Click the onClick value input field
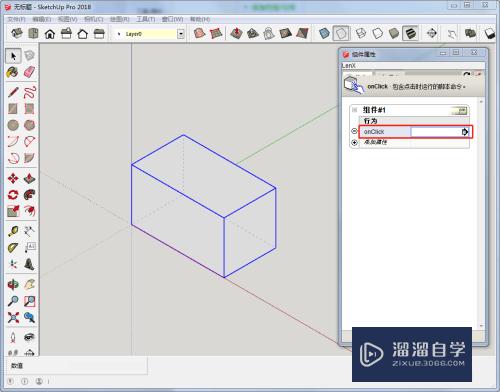The image size is (500, 392). [436, 132]
